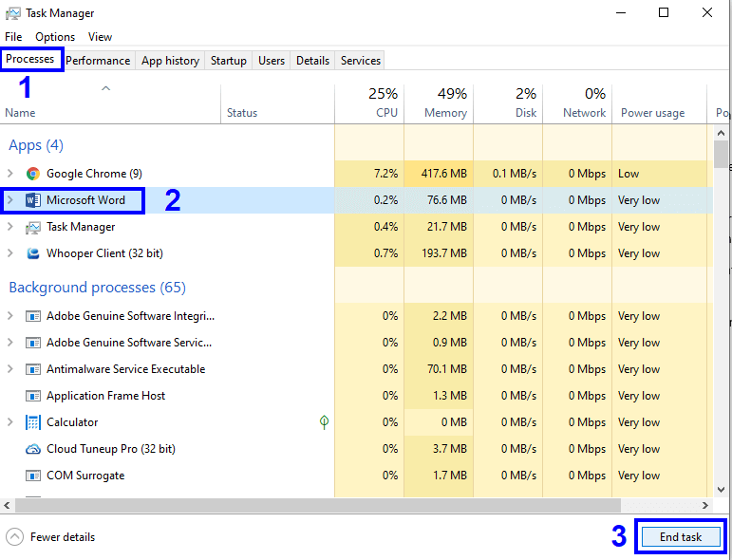The image size is (732, 560).
Task: Sort by Memory column header
Action: [439, 103]
